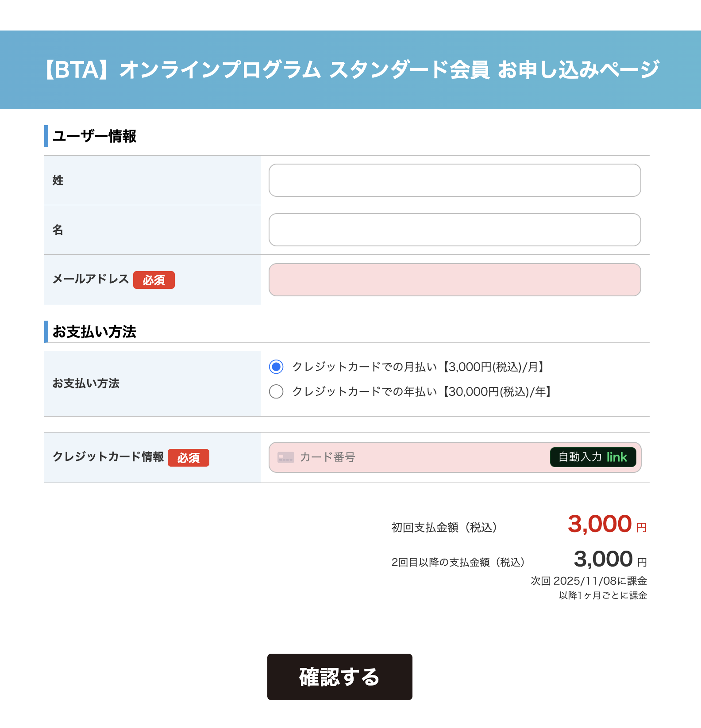The image size is (701, 728).
Task: Click the ユーザー情報 section heading
Action: click(94, 136)
